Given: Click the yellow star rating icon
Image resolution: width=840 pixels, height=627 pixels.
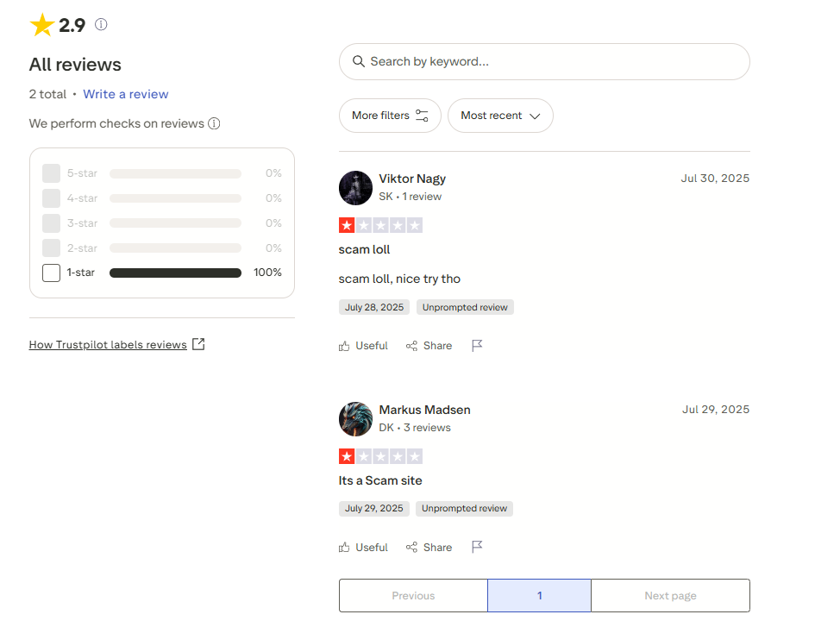Looking at the screenshot, I should pyautogui.click(x=41, y=25).
